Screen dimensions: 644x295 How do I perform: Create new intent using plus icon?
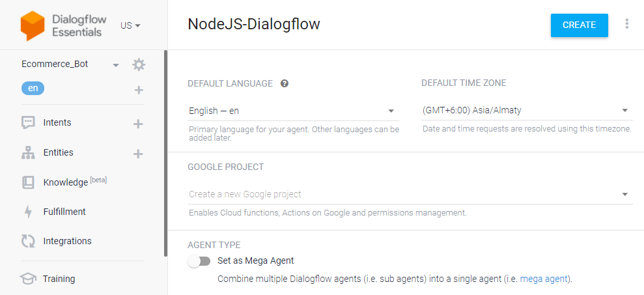[138, 124]
